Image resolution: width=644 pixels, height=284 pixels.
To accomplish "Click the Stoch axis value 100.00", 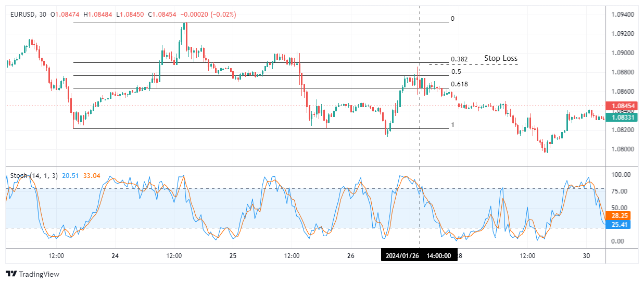I will [x=621, y=175].
